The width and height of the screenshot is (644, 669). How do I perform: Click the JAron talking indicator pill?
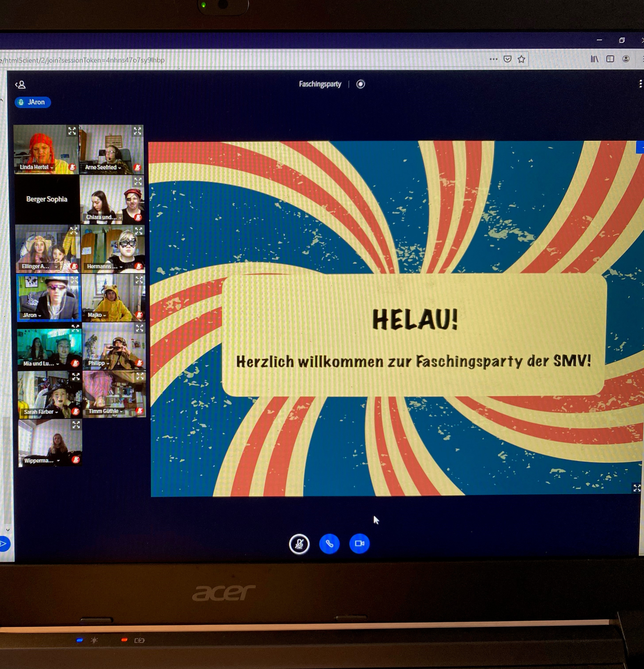tap(33, 102)
